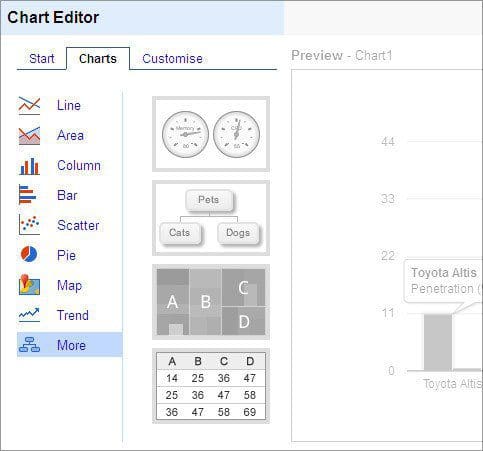Screen dimensions: 483x451
Task: Open the Trend chart type label
Action: pyautogui.click(x=73, y=315)
